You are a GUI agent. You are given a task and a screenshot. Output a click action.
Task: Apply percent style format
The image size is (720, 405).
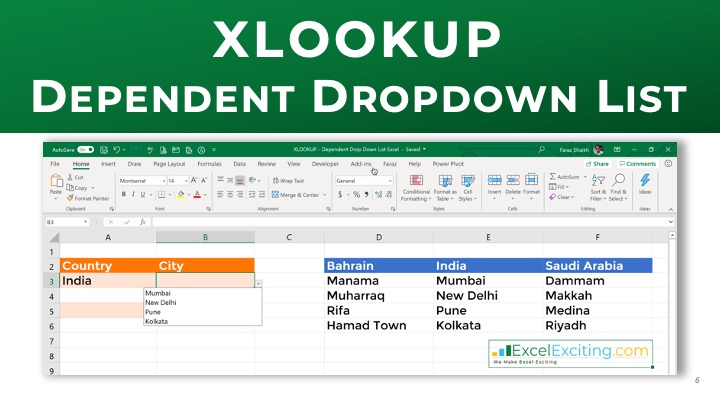pos(356,195)
